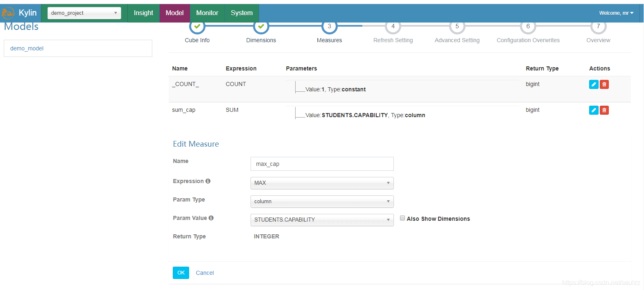Switch to the Monitor tab
This screenshot has height=290, width=644.
(207, 13)
